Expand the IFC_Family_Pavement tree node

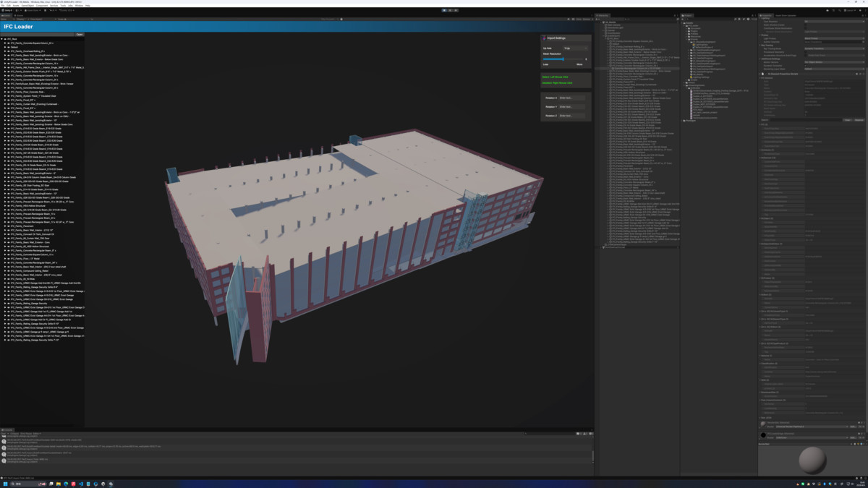6,226
